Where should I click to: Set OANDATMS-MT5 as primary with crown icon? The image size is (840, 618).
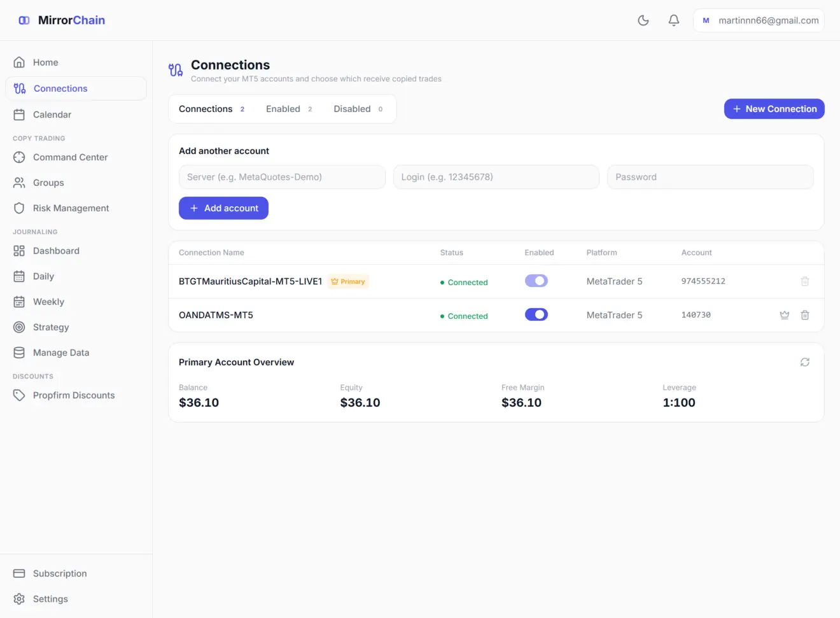785,315
